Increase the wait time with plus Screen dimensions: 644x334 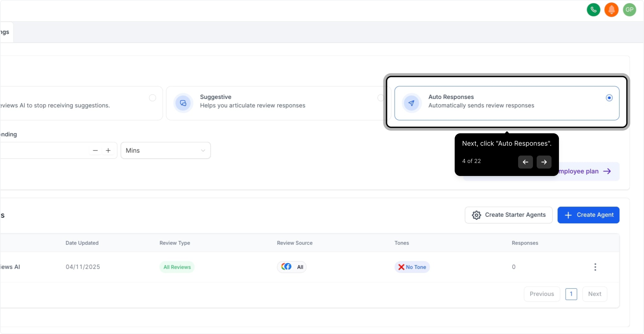tap(108, 150)
